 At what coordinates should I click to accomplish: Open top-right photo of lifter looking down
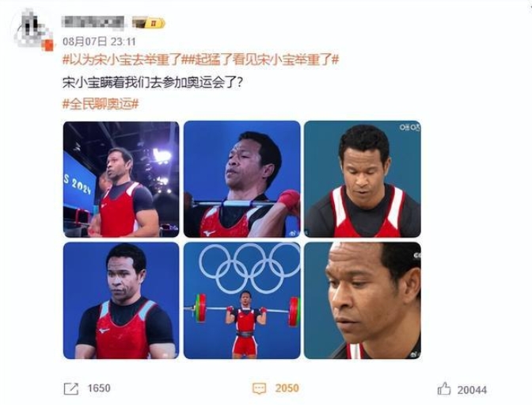[x=363, y=179]
